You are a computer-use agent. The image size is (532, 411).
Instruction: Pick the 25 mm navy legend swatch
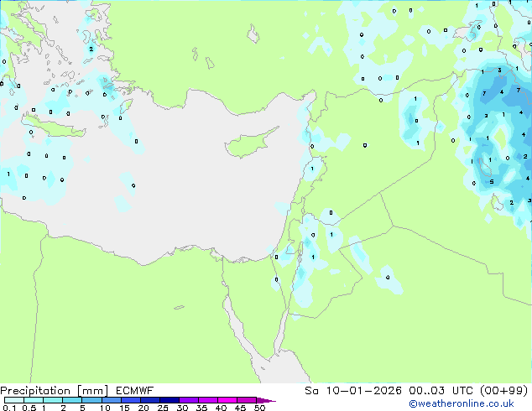point(170,400)
